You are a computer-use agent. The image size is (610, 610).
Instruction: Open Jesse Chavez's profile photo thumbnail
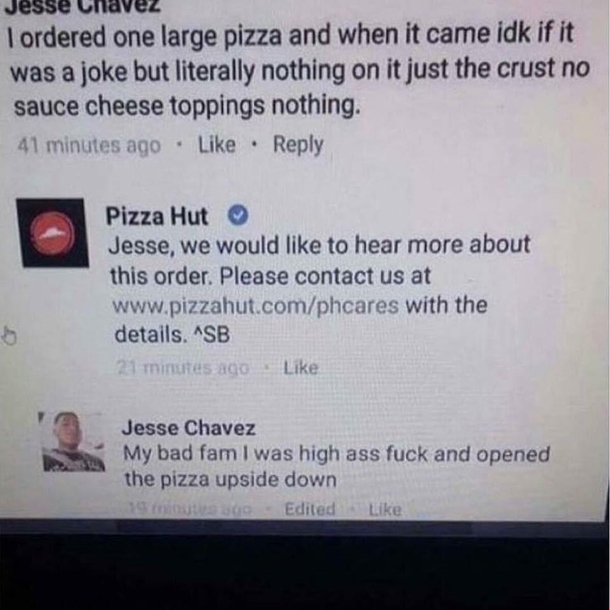(x=73, y=442)
